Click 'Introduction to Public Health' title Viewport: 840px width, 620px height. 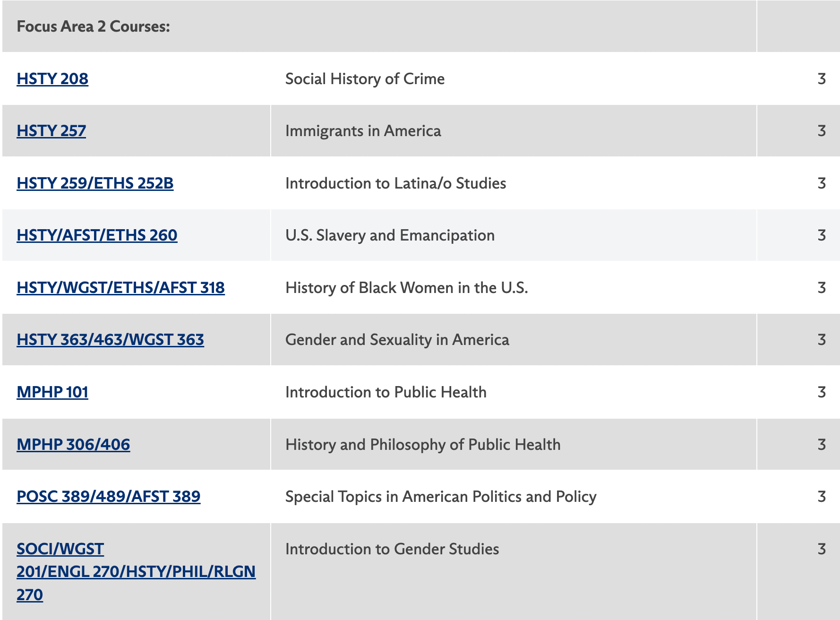[x=386, y=392]
